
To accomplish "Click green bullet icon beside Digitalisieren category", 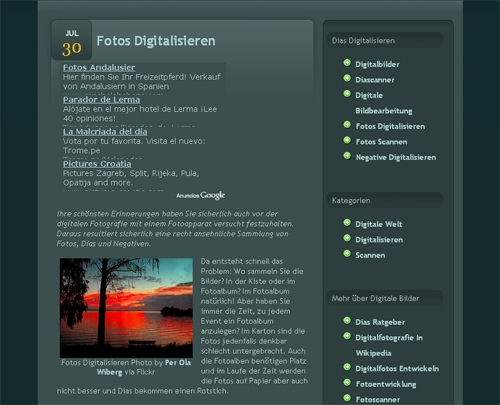I will (347, 238).
